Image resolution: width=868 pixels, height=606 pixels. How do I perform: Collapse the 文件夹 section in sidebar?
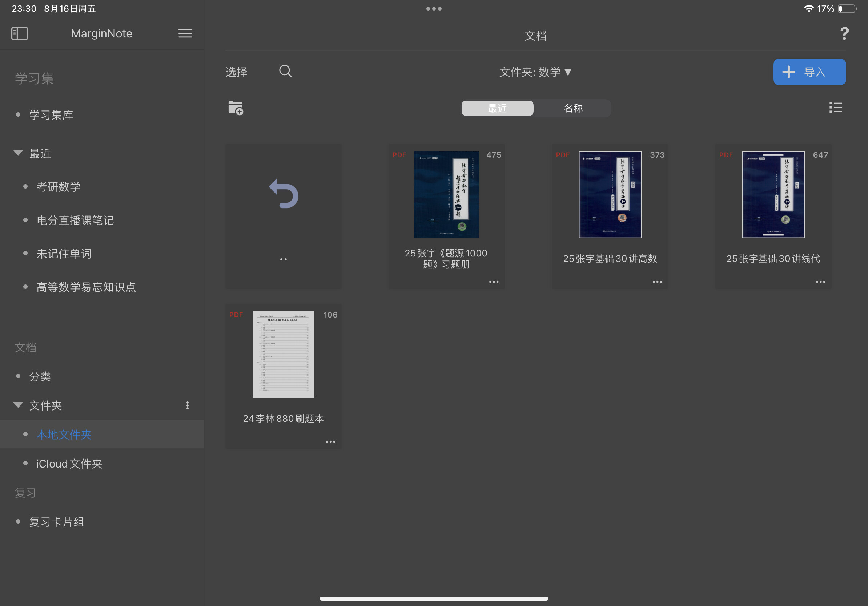[x=18, y=405]
